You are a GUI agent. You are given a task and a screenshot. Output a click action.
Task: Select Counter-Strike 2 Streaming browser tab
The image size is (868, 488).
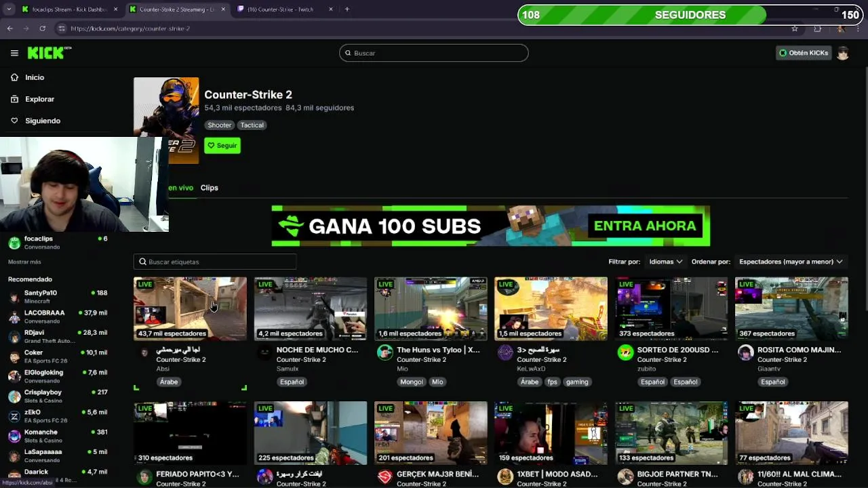pos(178,9)
